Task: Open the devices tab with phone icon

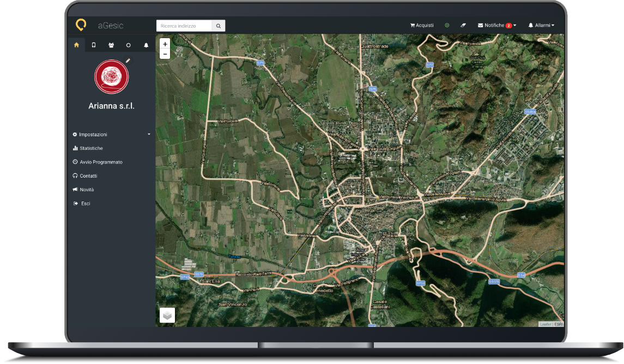Action: (94, 45)
